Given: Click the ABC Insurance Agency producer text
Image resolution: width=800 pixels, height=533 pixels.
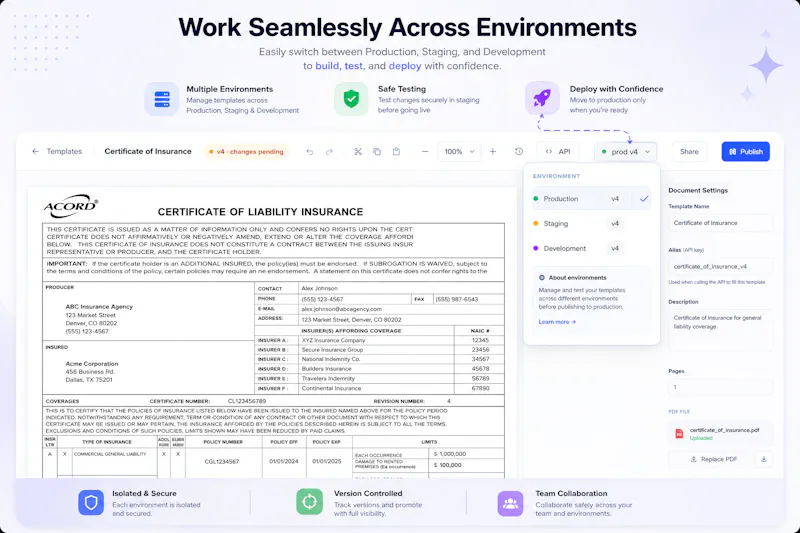Looking at the screenshot, I should click(x=99, y=307).
